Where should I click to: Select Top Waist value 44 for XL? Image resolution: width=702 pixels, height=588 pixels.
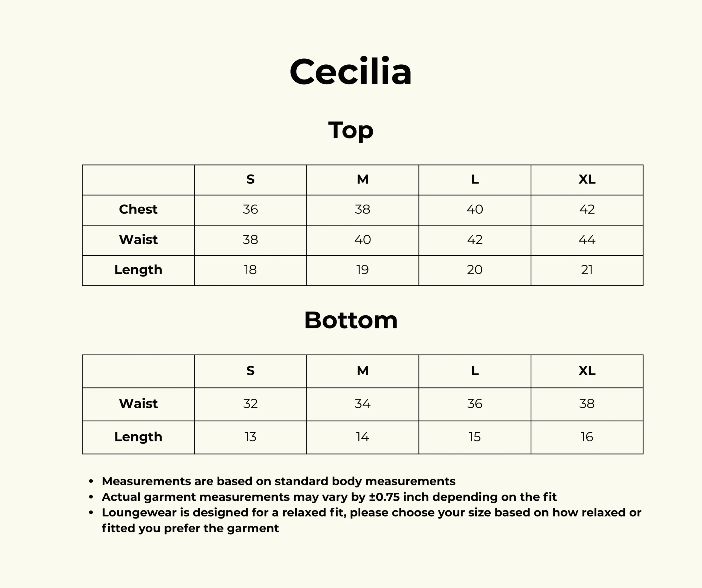pos(587,239)
